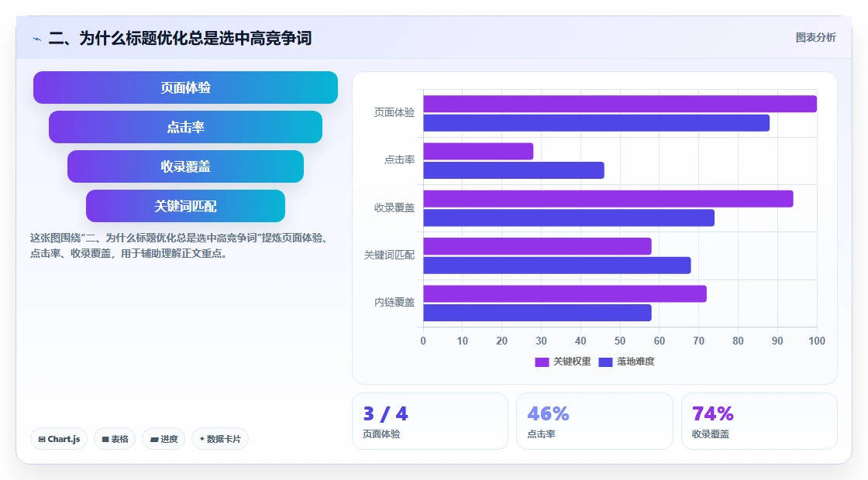Click the blue 内链覆盖 落地难度 bar
This screenshot has height=480, width=868.
coord(538,313)
